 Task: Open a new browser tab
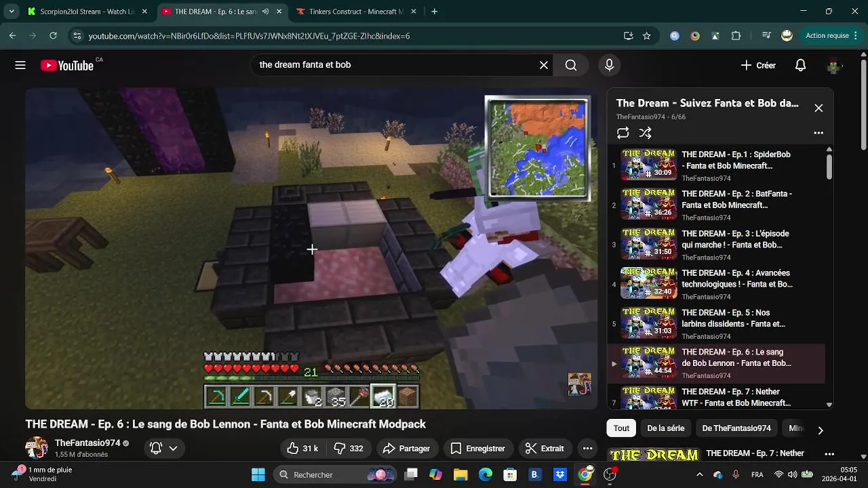(x=435, y=12)
